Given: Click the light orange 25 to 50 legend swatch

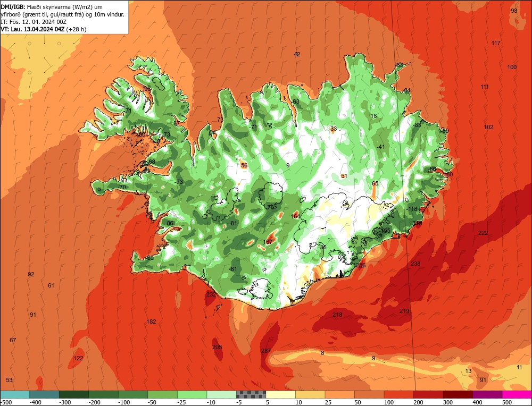Looking at the screenshot, I should [339, 394].
